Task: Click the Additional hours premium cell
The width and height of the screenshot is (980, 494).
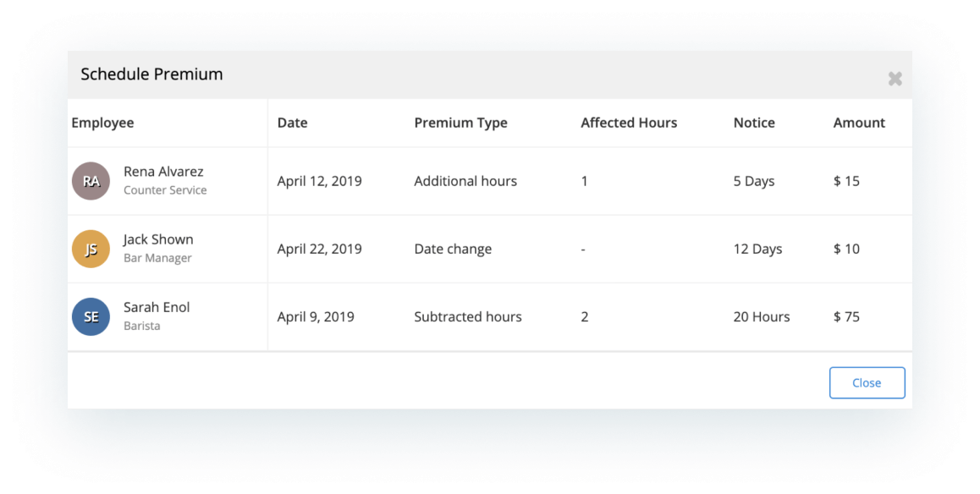Action: click(x=465, y=181)
